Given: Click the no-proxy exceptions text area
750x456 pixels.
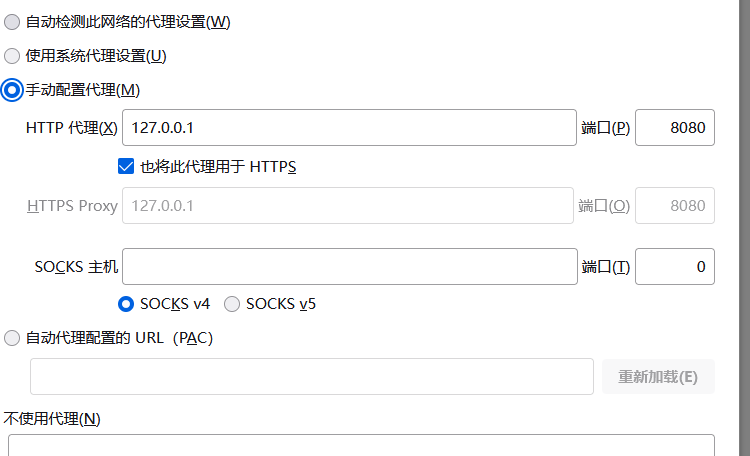Looking at the screenshot, I should point(360,445).
